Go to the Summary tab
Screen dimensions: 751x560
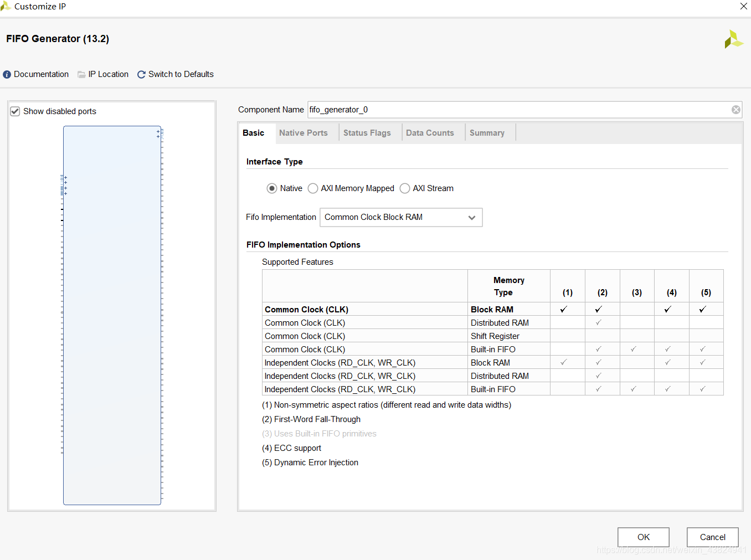pyautogui.click(x=487, y=133)
